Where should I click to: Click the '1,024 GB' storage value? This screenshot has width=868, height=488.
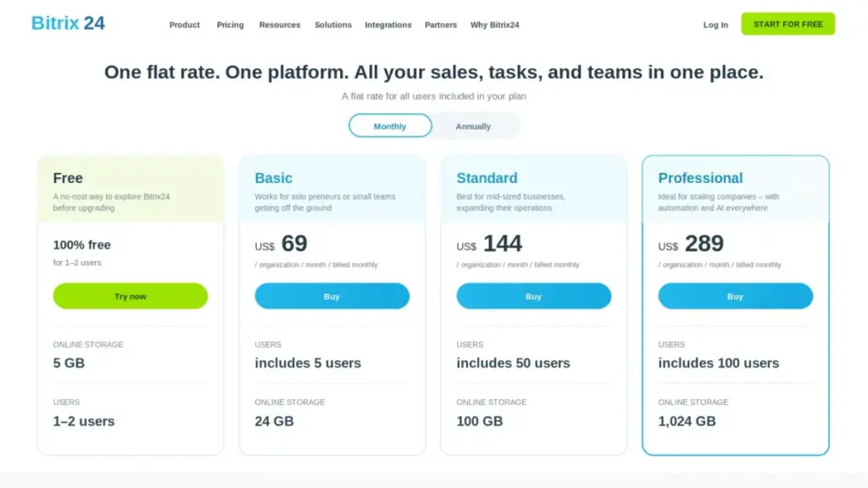[687, 421]
